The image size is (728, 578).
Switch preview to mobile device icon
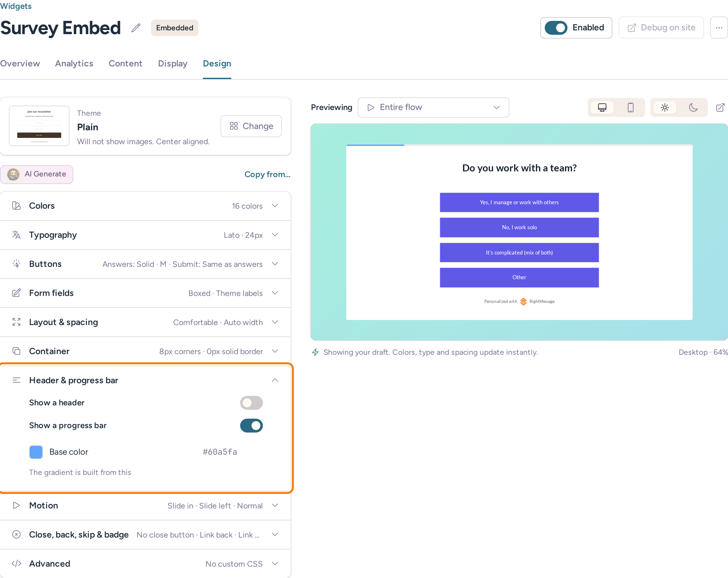(x=630, y=108)
